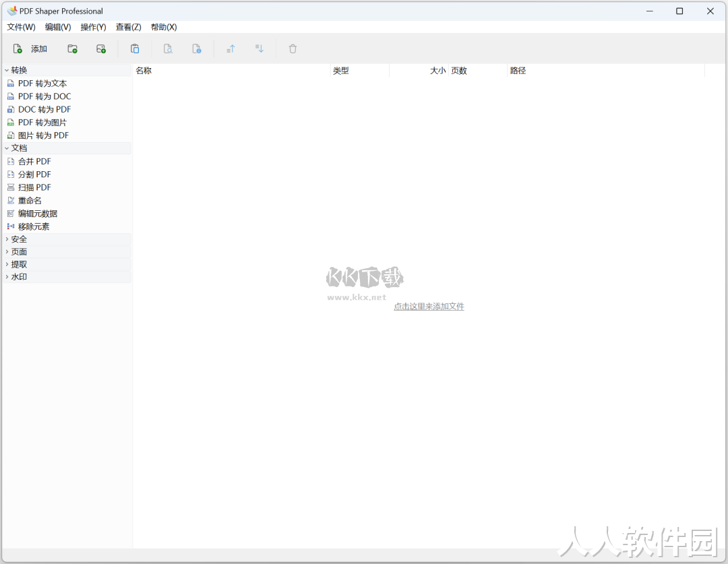The height and width of the screenshot is (564, 728).
Task: Expand the 安全 section
Action: point(7,239)
